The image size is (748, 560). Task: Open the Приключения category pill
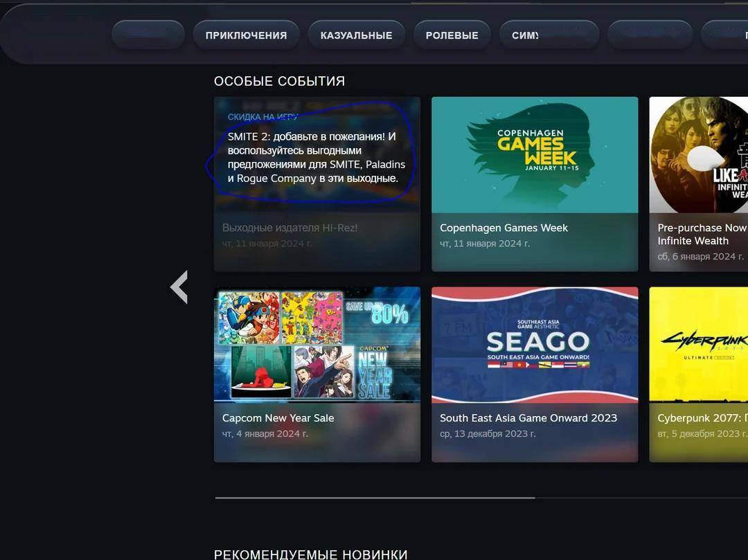click(246, 35)
